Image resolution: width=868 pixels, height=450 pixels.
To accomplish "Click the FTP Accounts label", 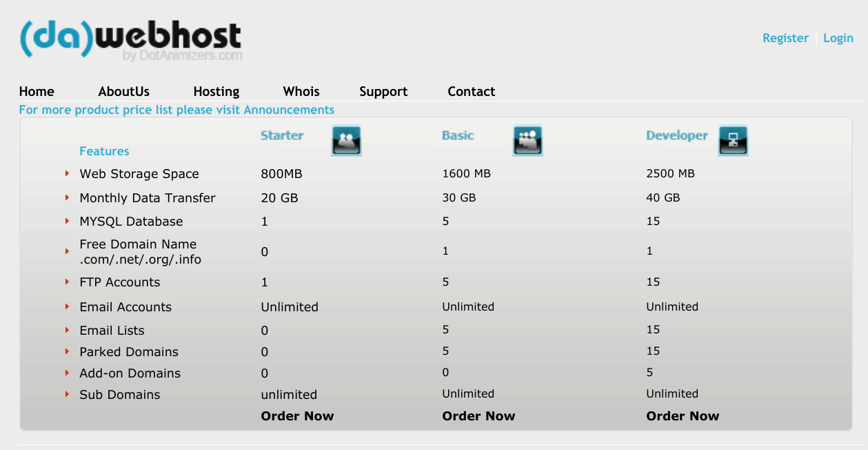I will click(119, 282).
